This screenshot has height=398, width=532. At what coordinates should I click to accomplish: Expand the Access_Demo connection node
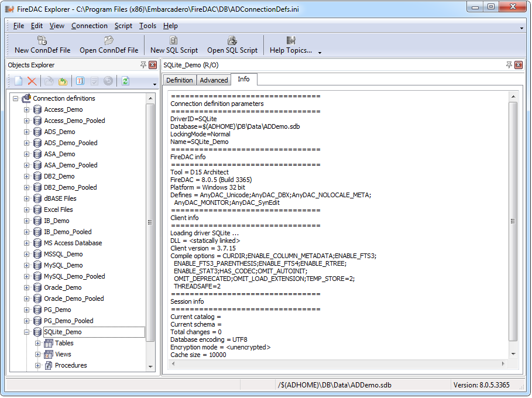click(26, 109)
